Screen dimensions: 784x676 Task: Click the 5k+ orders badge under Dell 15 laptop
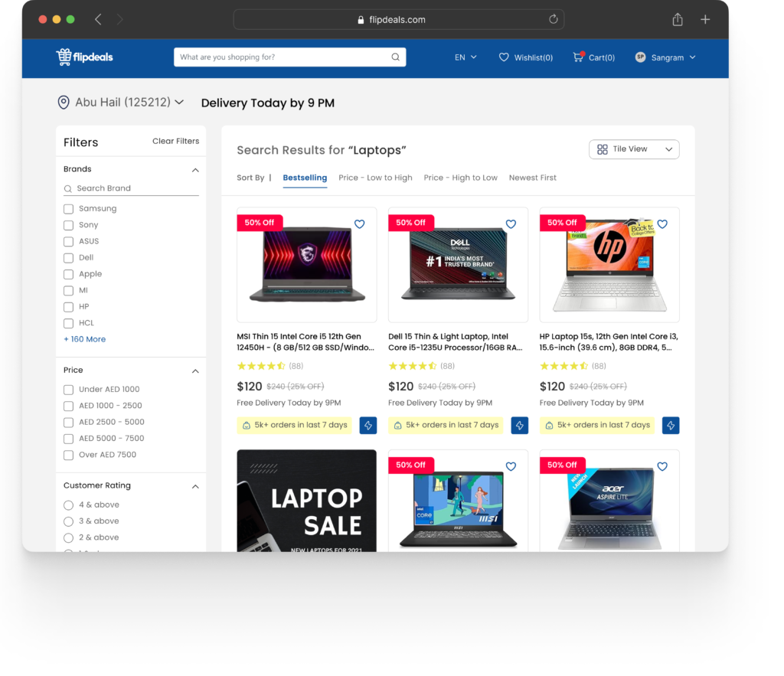tap(446, 426)
